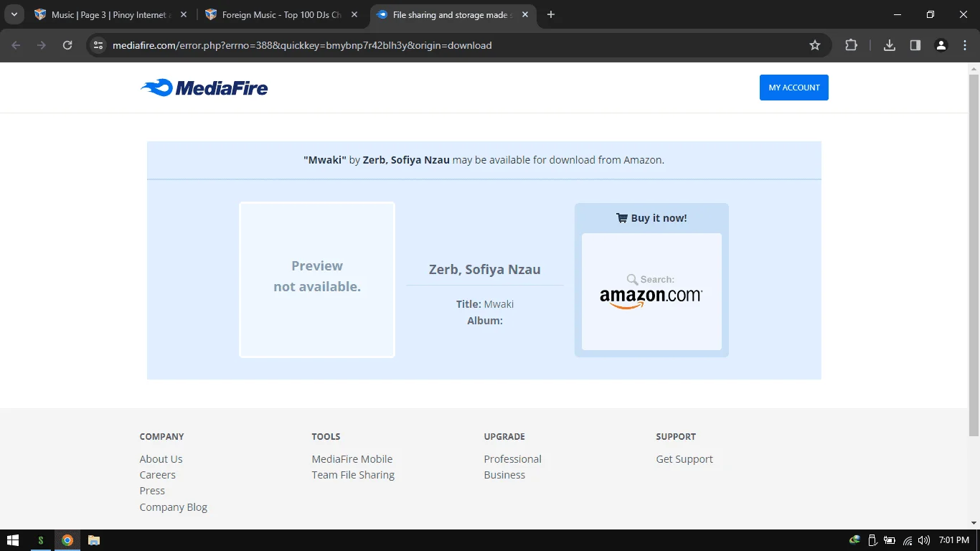Click the COMPANY footer heading
Screen dimensions: 980x551
[162, 436]
